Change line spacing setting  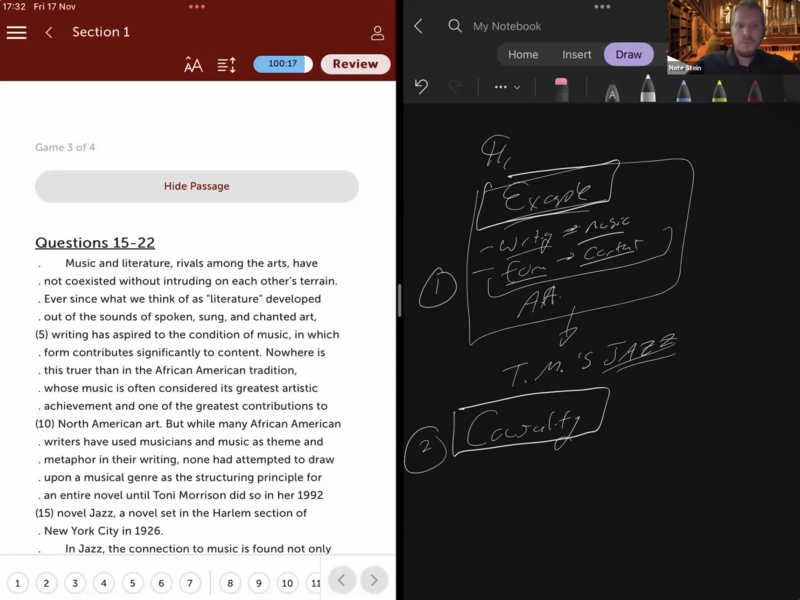pyautogui.click(x=227, y=65)
